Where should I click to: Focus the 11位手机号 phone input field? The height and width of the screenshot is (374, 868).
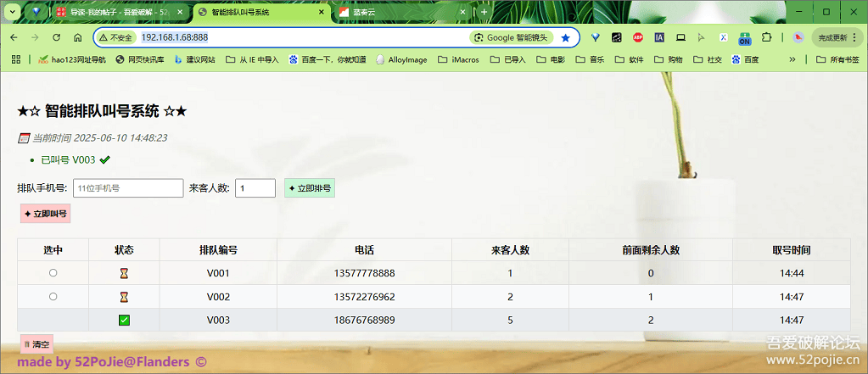pos(127,188)
